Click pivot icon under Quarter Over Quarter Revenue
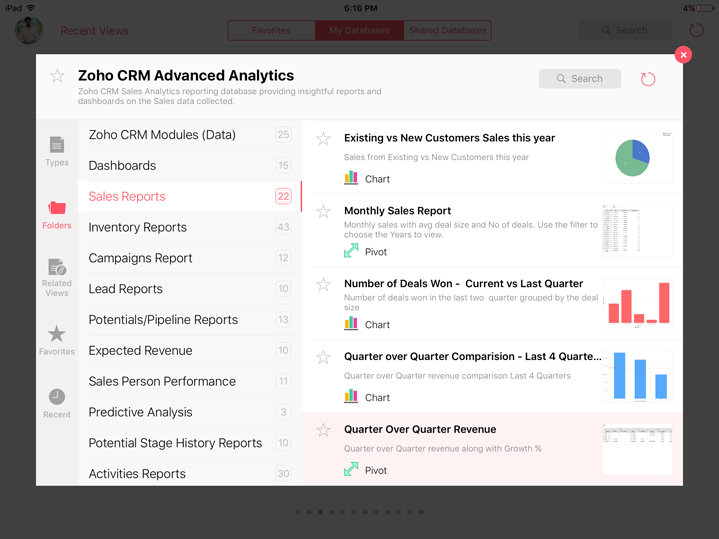 tap(351, 469)
